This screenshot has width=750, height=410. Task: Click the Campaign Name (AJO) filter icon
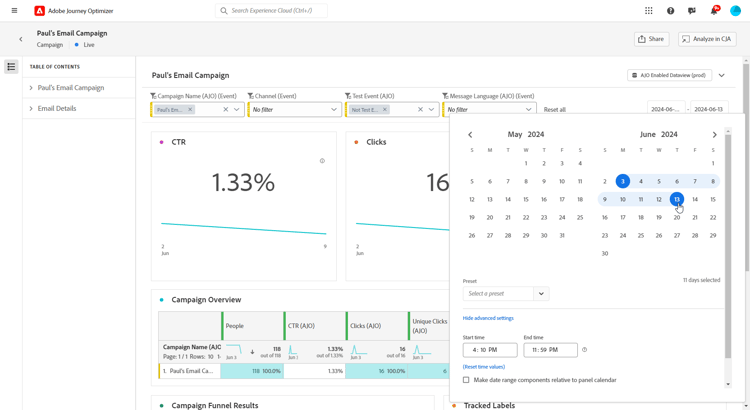click(154, 96)
